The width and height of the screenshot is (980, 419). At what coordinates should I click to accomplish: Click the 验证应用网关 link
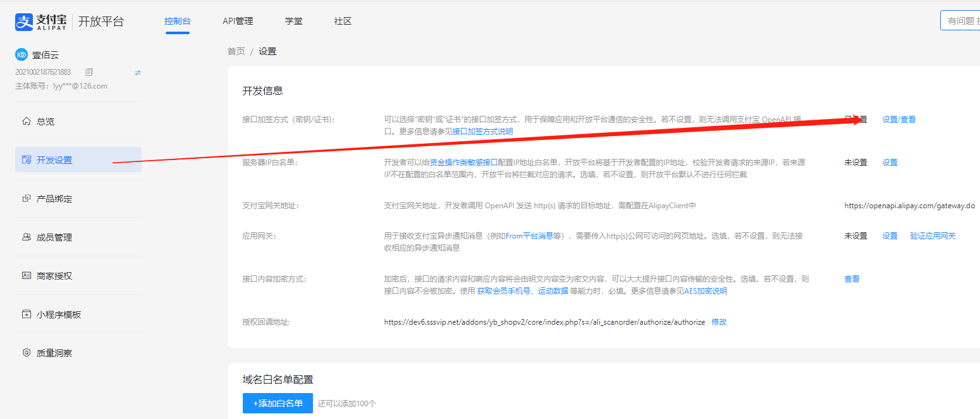click(933, 235)
